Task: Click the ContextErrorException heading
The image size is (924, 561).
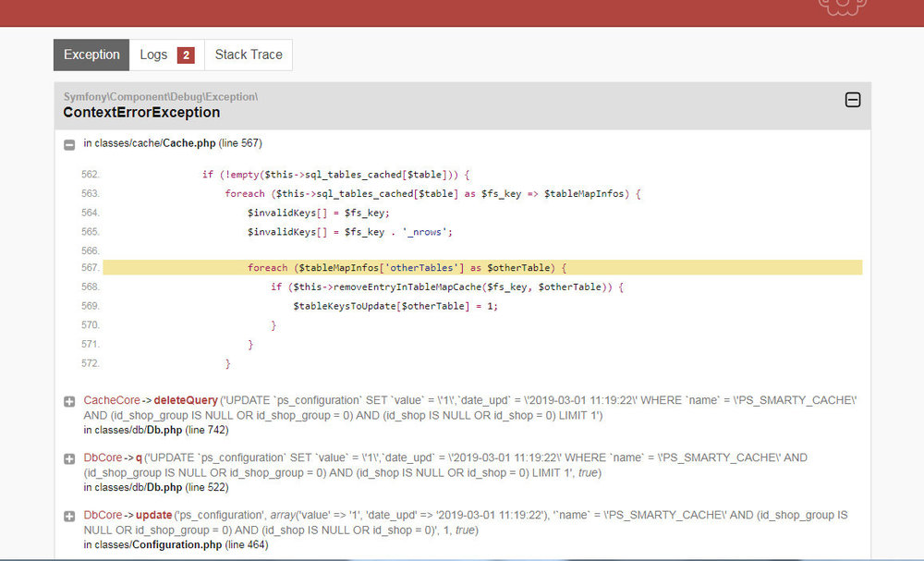Action: [x=141, y=112]
